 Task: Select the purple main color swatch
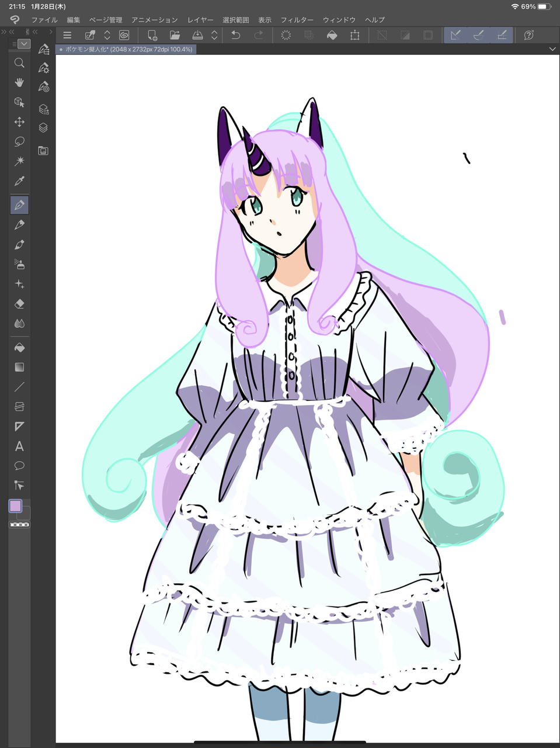click(16, 506)
